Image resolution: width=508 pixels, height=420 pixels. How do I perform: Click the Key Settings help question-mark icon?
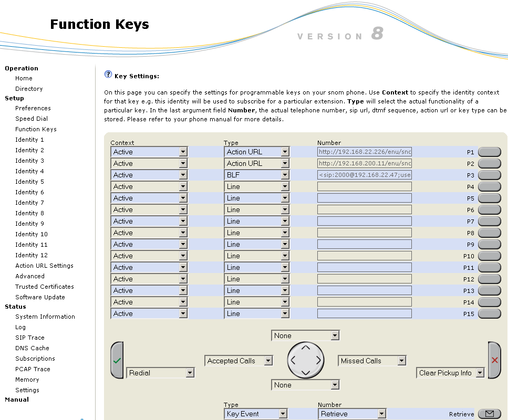click(108, 75)
